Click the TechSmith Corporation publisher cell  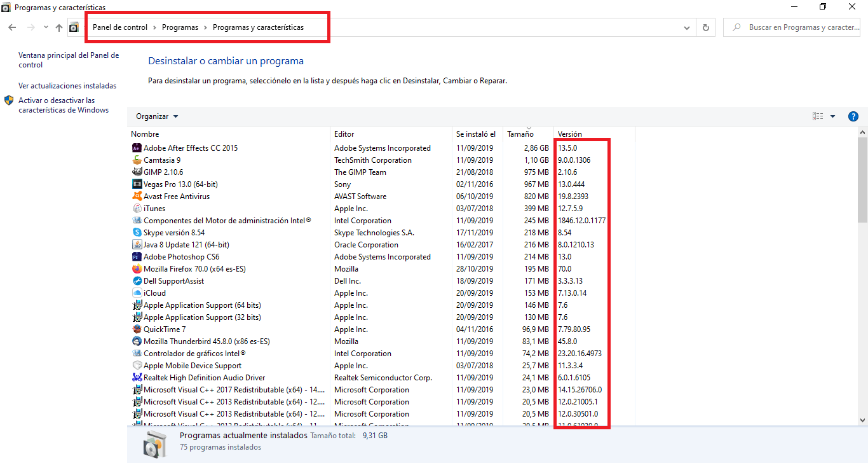(x=373, y=160)
